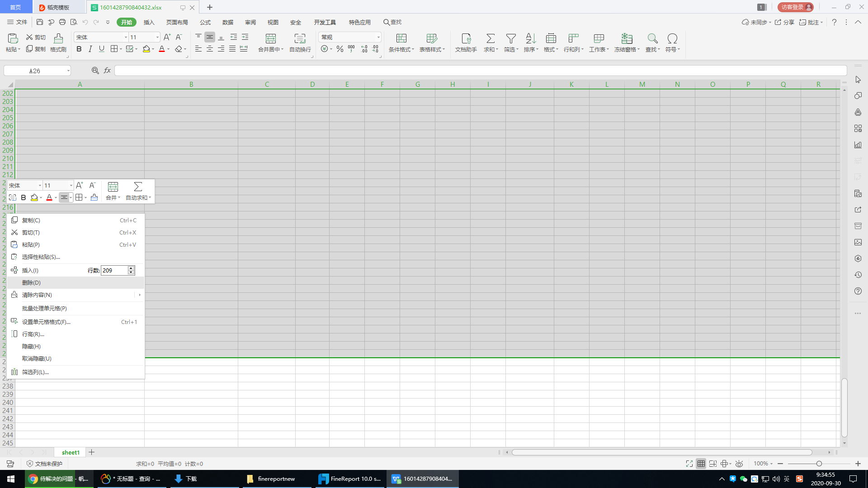Click the Format Painter icon
Screen dimensions: 868x488
(58, 38)
